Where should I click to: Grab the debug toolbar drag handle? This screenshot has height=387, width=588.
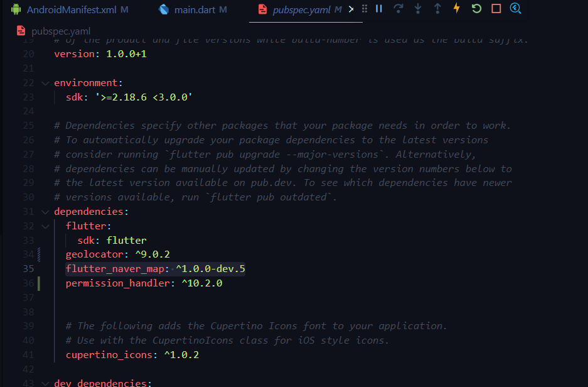click(364, 9)
